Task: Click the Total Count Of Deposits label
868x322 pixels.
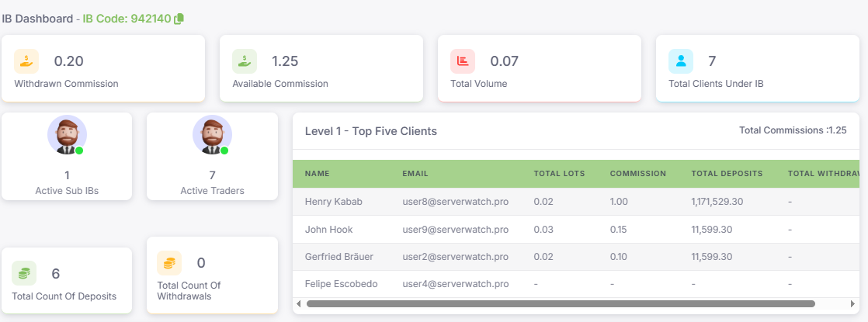Action: [x=64, y=296]
